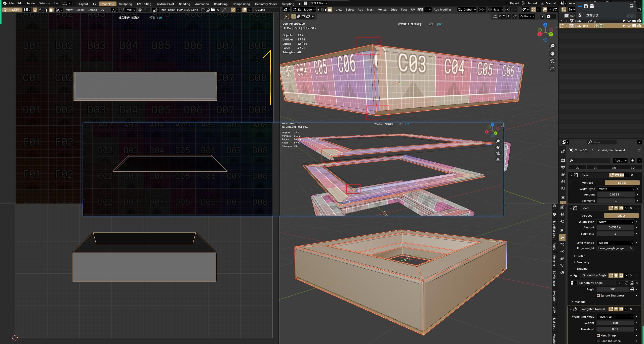Screen dimensions: 644x344
Task: Open the Physics properties tab
Action: pos(562,252)
